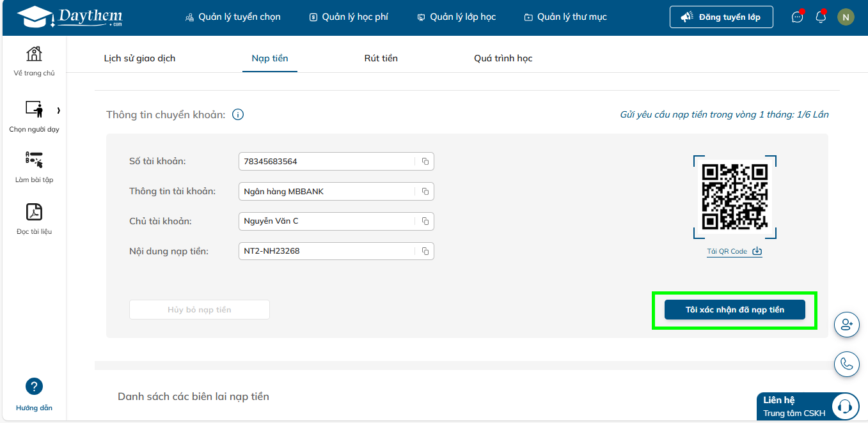Switch to Rút tiền tab
Viewport: 868px width, 423px height.
[381, 58]
